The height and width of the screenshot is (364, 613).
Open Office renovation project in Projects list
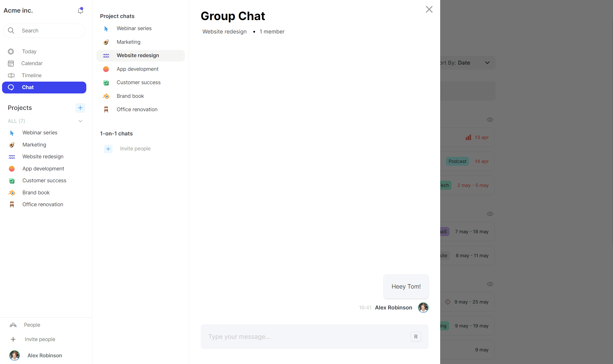42,204
